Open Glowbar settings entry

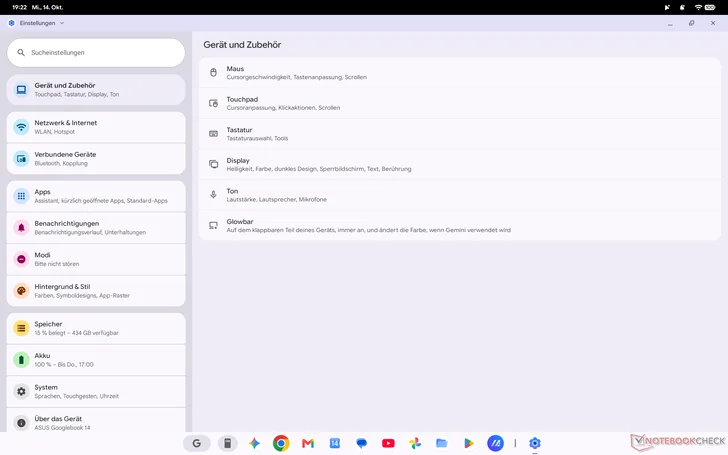[460, 226]
